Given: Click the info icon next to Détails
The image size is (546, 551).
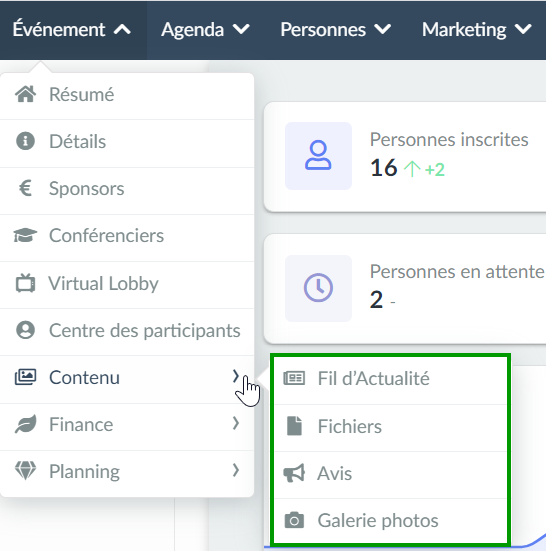Looking at the screenshot, I should (25, 141).
